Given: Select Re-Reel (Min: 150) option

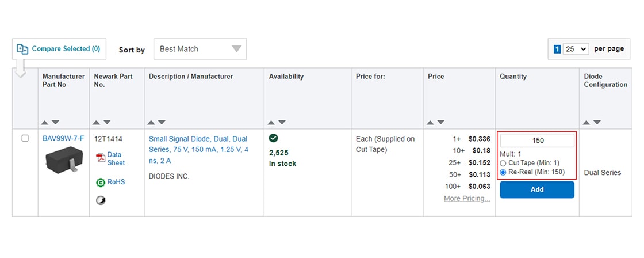Looking at the screenshot, I should 504,172.
